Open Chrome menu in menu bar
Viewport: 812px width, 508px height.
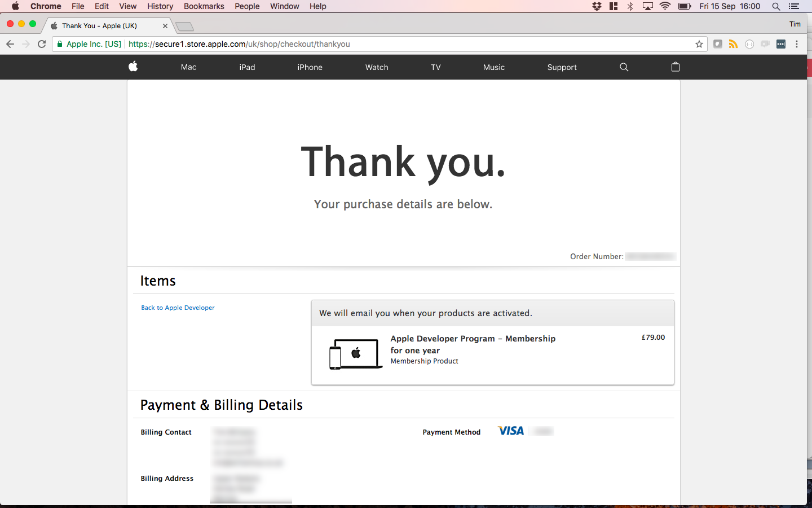point(46,6)
